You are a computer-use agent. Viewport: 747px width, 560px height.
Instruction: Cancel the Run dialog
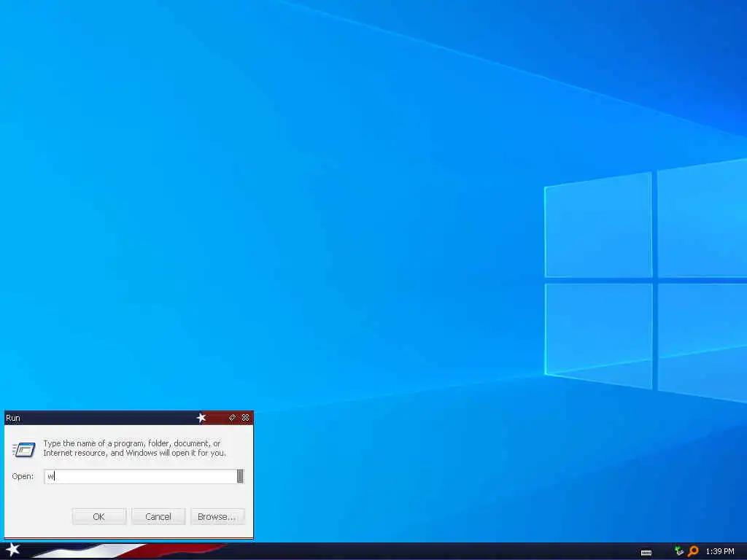158,517
